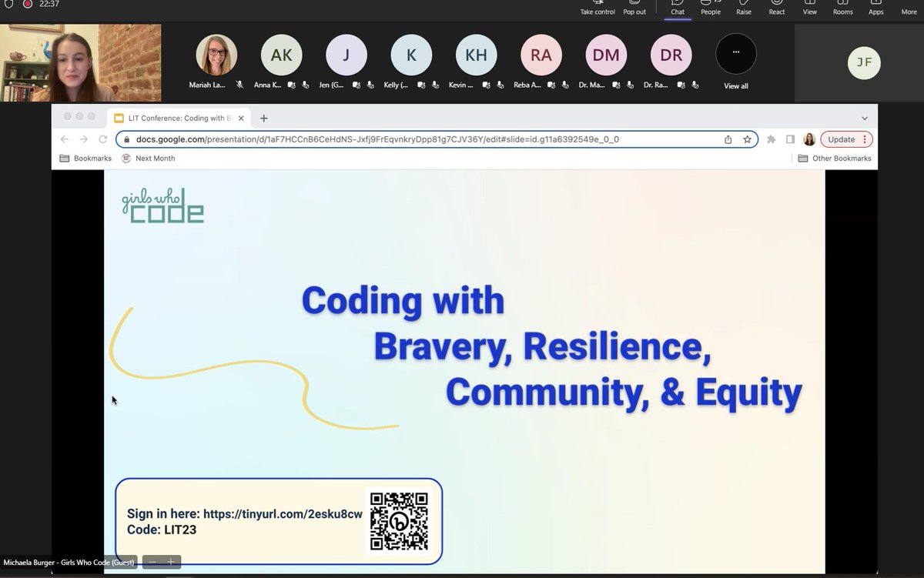Close the LIT Conference browser tab
Image resolution: width=924 pixels, height=578 pixels.
(241, 118)
